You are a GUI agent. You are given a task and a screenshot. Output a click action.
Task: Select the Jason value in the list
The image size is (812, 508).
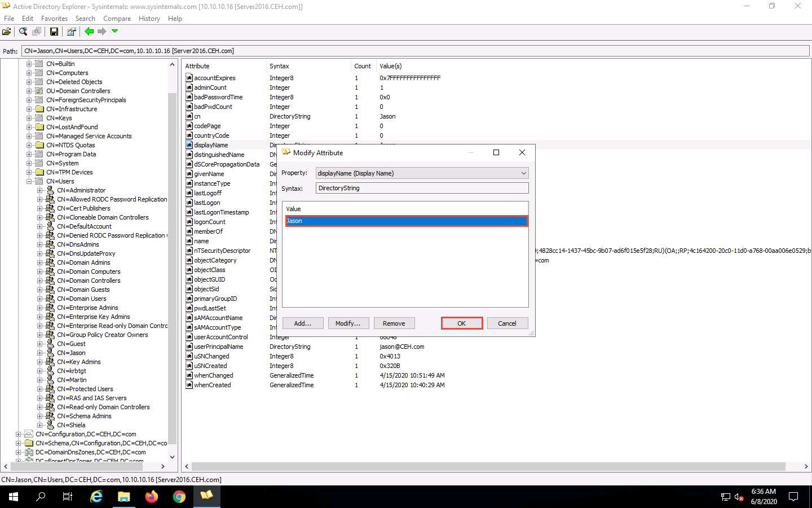point(406,221)
